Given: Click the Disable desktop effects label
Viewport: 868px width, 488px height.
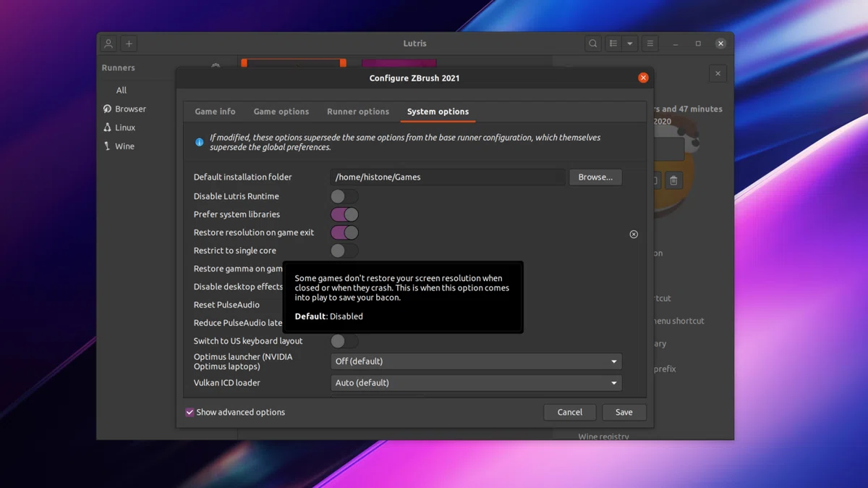Looking at the screenshot, I should [238, 287].
